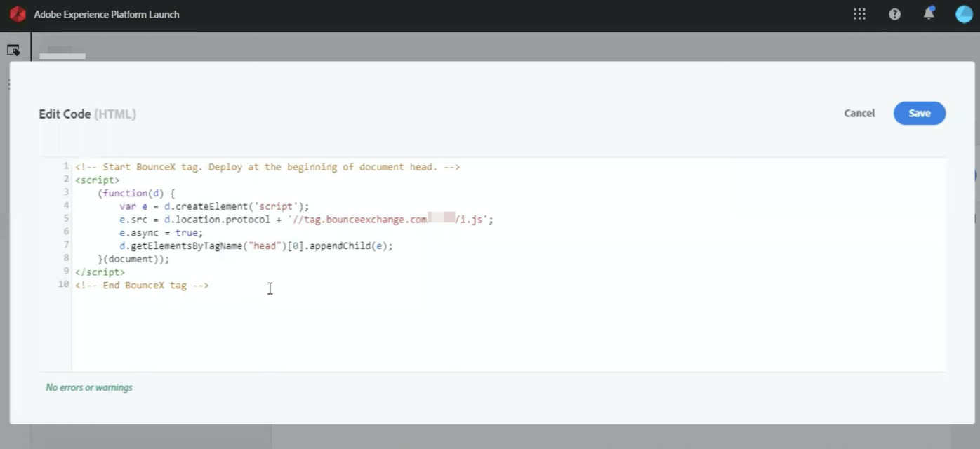
Task: Click the (function(d) { line
Action: coord(136,193)
